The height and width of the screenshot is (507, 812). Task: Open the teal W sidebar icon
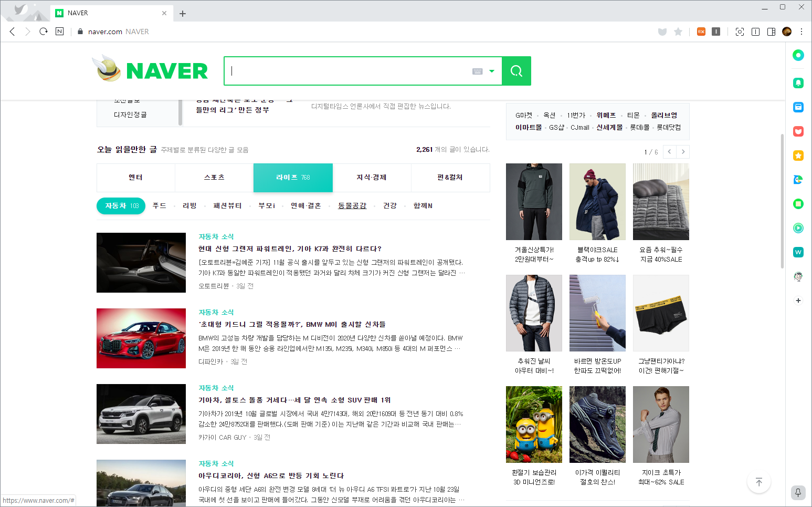coord(798,252)
